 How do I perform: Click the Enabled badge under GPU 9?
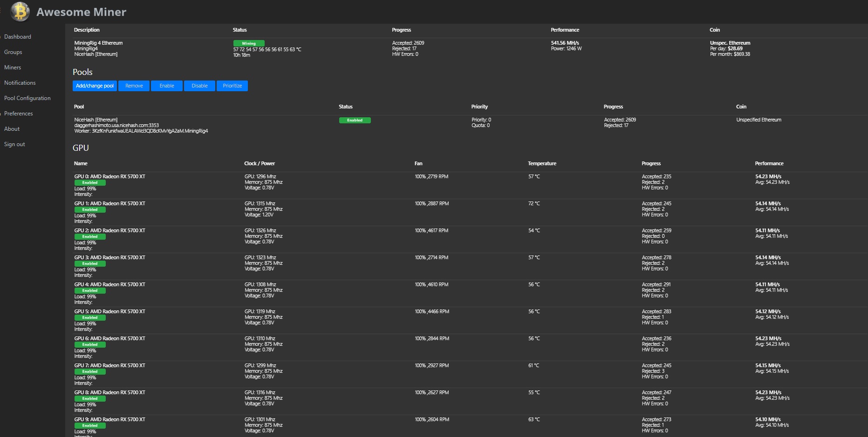90,425
